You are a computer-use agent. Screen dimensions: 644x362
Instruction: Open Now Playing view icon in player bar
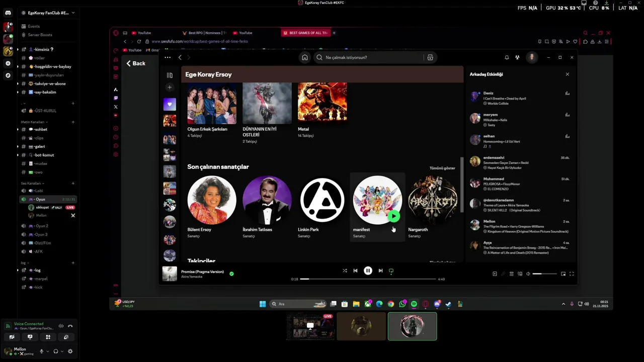[x=495, y=274]
